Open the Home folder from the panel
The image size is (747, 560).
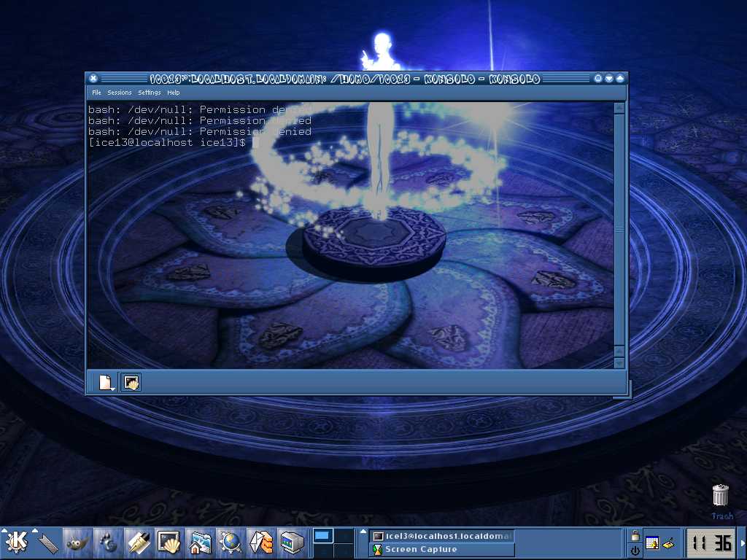tap(200, 542)
